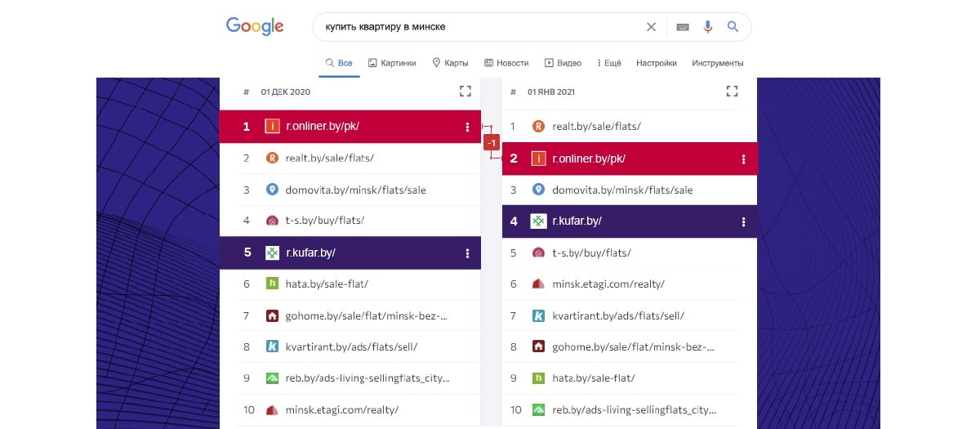Click reb.by link in January list

click(x=634, y=410)
